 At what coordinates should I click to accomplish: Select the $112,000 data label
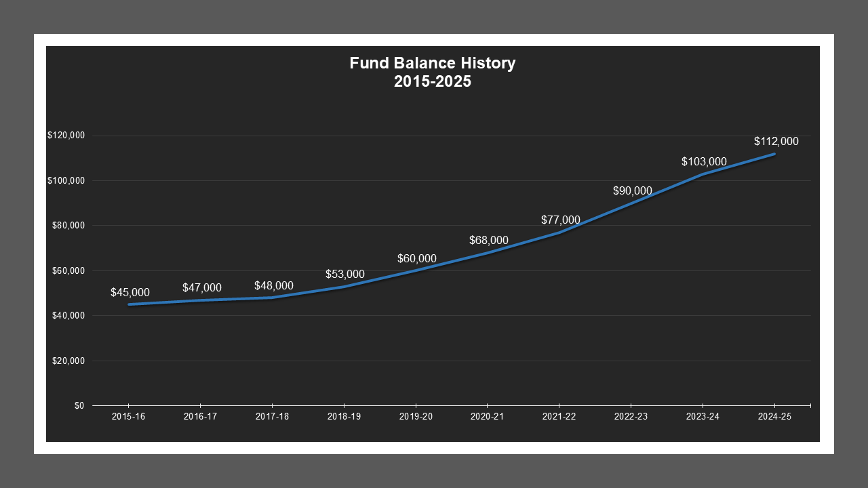coord(776,142)
